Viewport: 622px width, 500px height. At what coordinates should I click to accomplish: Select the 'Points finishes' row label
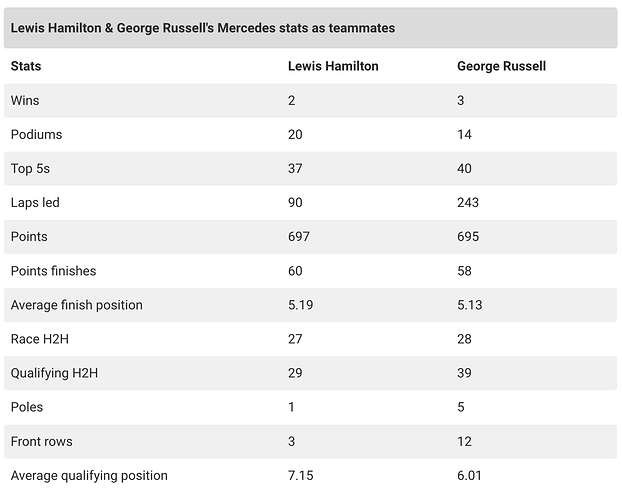pos(53,270)
